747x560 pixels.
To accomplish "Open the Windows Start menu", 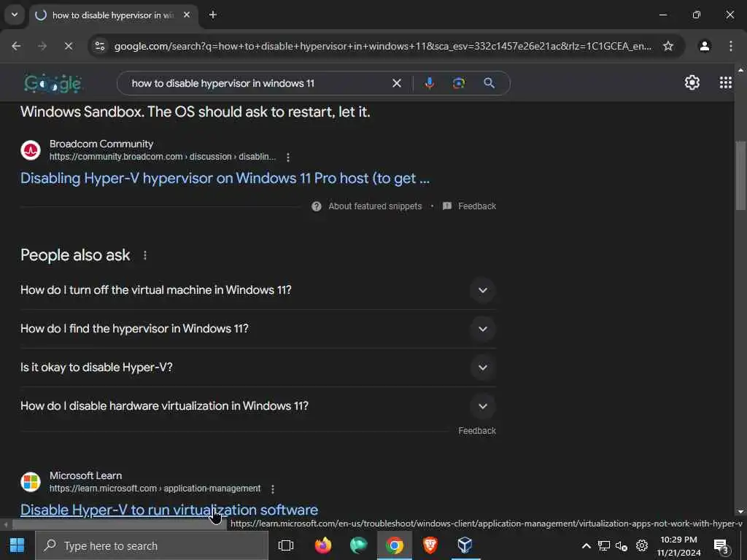I will [x=18, y=545].
